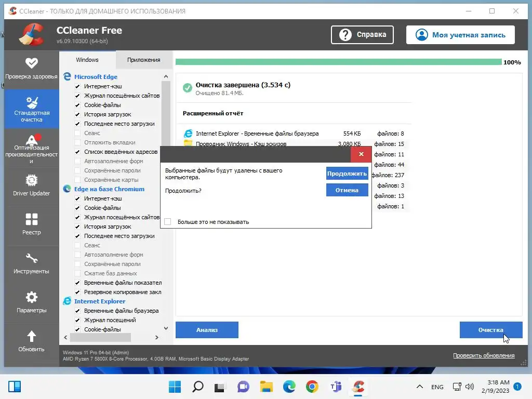Uncheck Временные файлы браузера checkbox

[x=77, y=311]
